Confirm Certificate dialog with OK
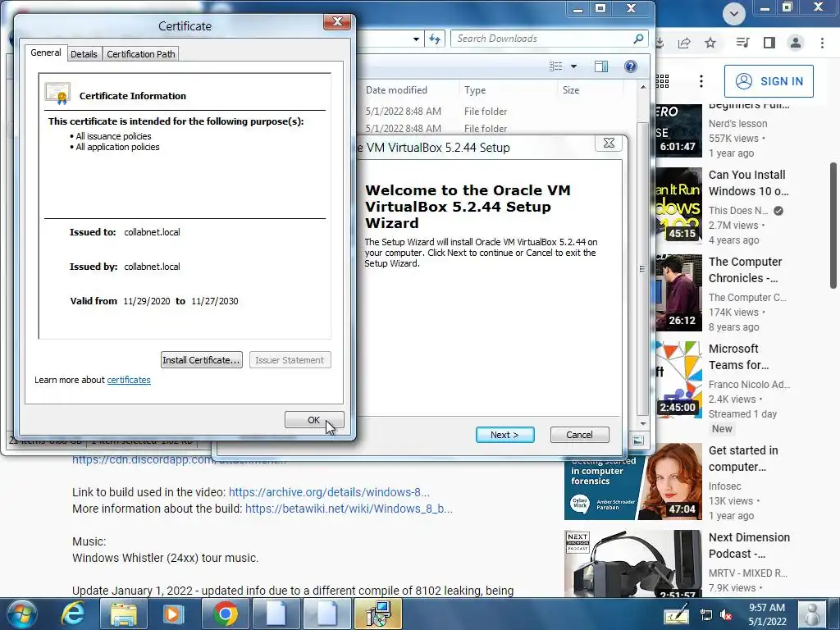The image size is (840, 630). pyautogui.click(x=314, y=420)
